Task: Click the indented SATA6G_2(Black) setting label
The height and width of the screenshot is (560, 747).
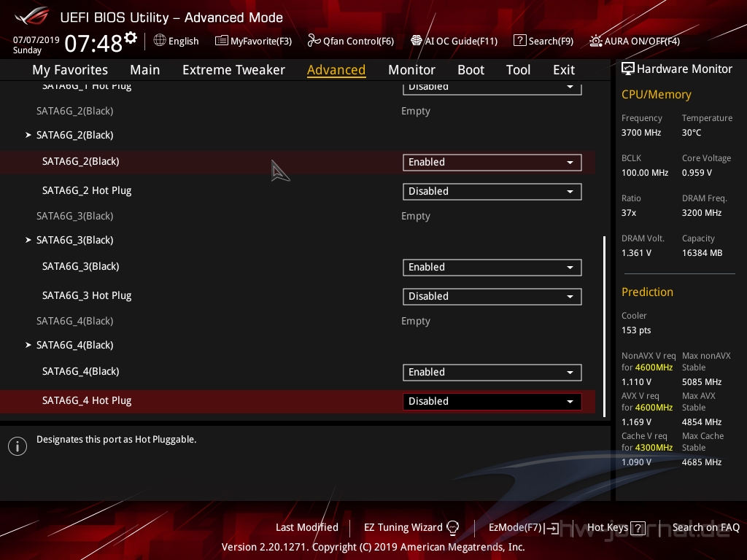Action: tap(80, 161)
